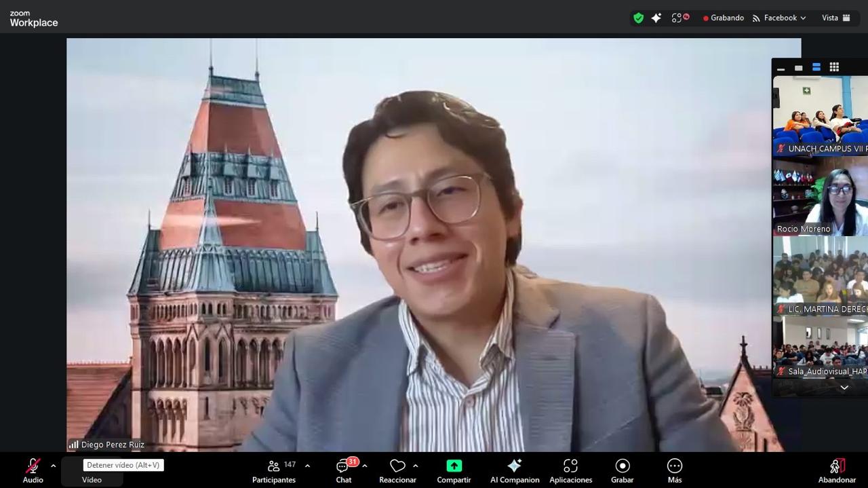Switch thumbnail panel to grid view
This screenshot has width=868, height=488.
(x=834, y=67)
